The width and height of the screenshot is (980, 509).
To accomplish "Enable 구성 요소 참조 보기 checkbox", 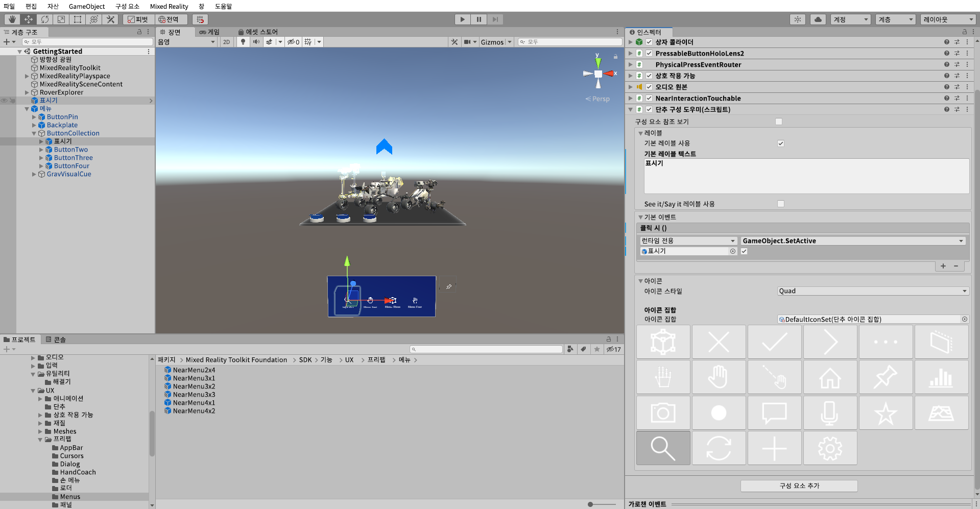I will coord(779,122).
